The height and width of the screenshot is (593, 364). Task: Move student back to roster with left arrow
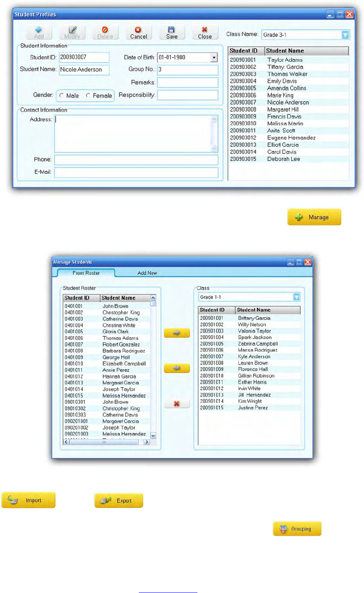(x=177, y=368)
